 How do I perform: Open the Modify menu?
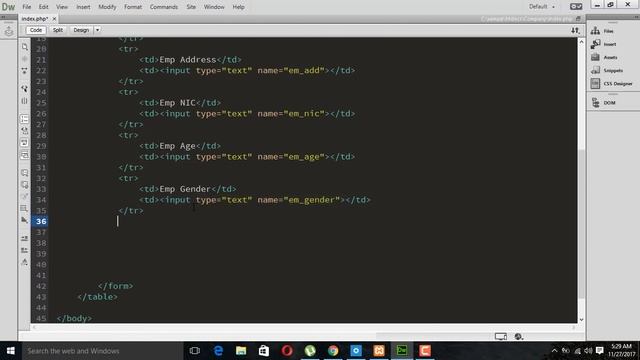click(107, 7)
